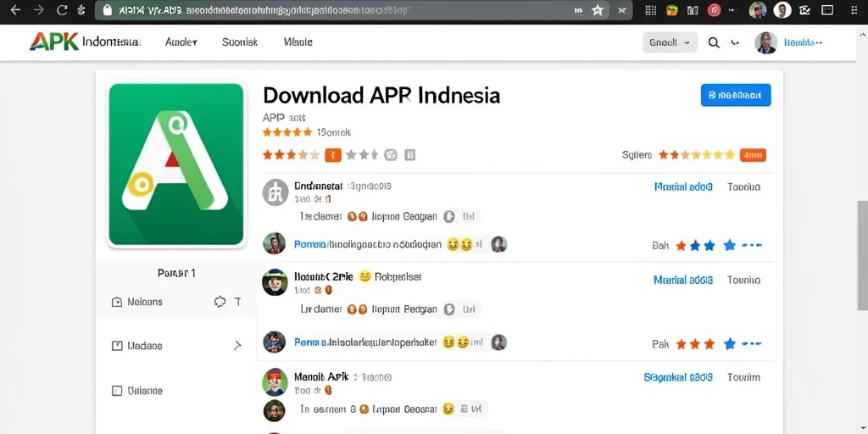Click the padlock icon in the address bar

(x=108, y=10)
